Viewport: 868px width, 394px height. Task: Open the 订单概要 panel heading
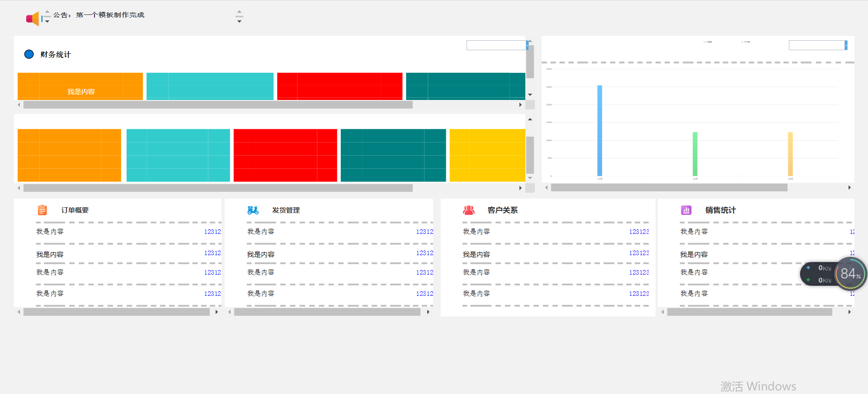tap(75, 210)
